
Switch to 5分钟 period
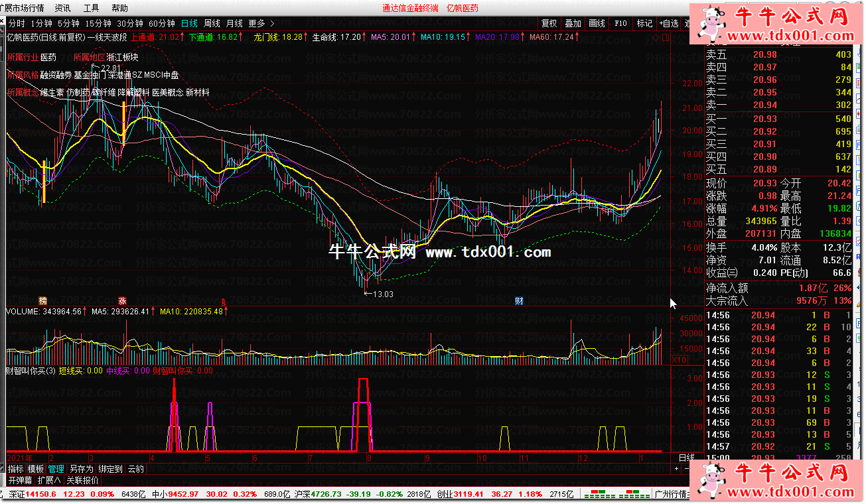click(68, 23)
